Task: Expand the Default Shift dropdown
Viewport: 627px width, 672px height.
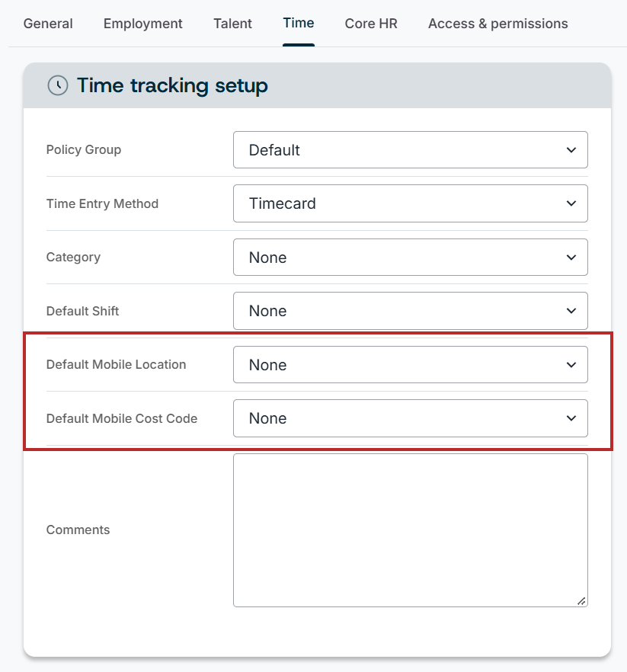Action: pos(410,311)
